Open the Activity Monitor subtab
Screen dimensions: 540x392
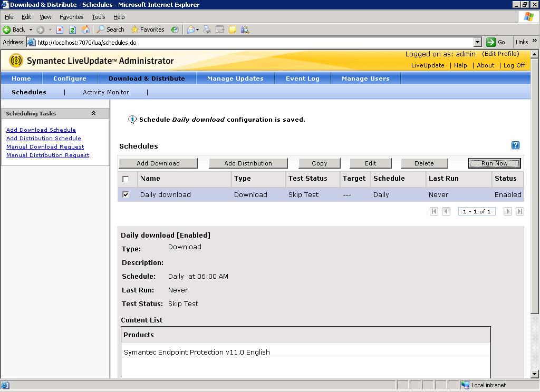click(x=106, y=92)
